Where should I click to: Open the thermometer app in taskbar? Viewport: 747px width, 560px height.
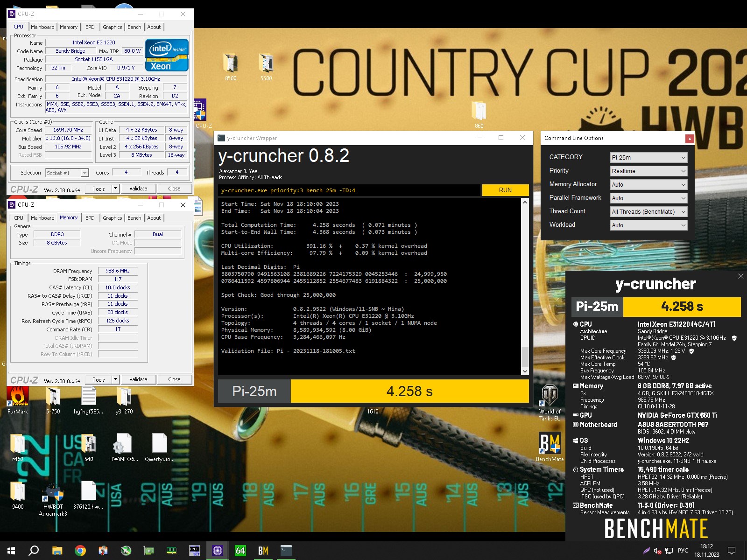point(103,551)
